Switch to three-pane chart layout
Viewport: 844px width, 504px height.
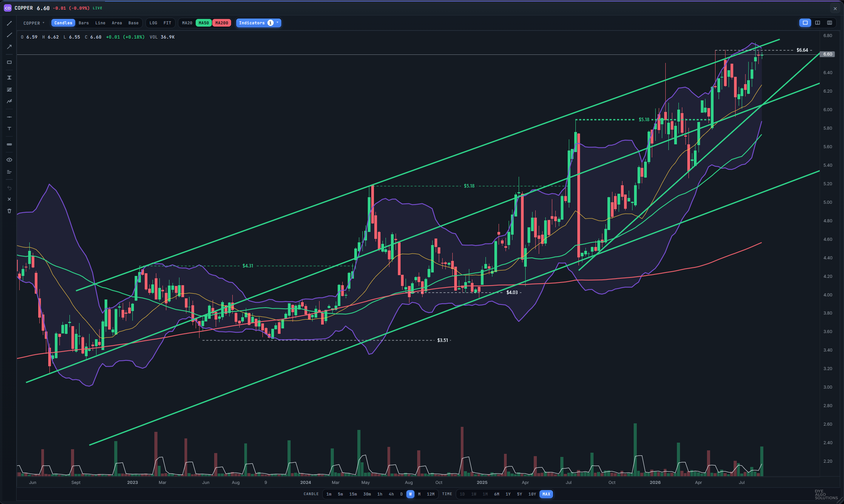coord(829,23)
